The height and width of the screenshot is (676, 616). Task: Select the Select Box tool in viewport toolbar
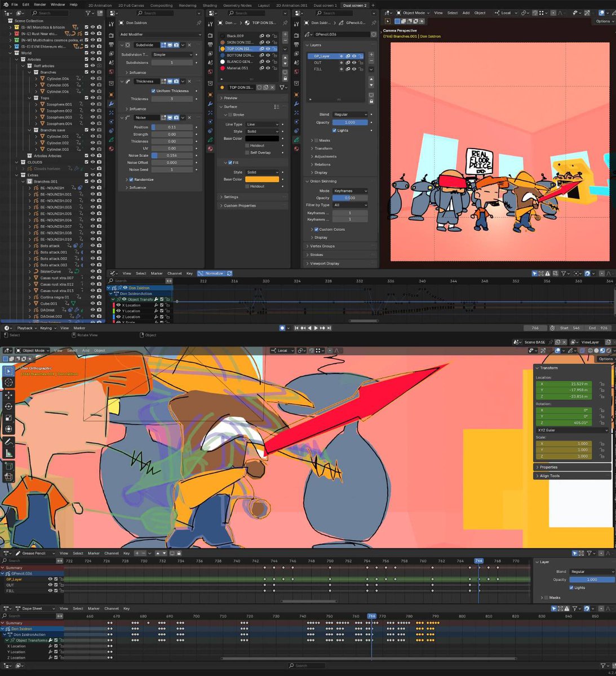[x=8, y=371]
